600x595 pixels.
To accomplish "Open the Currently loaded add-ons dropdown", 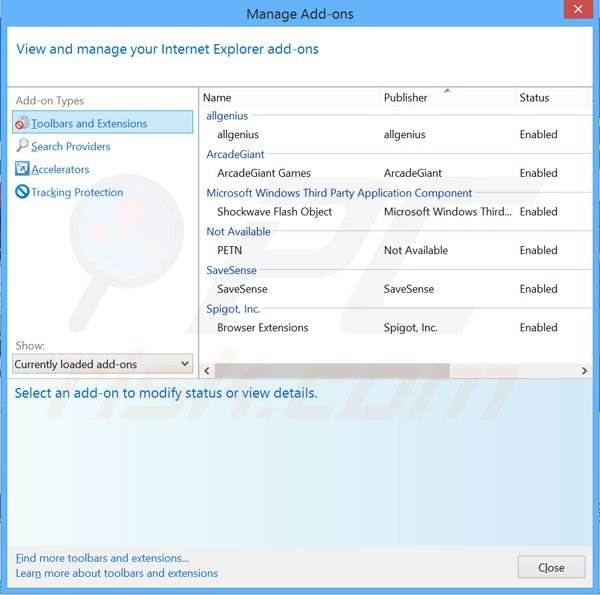I will tap(103, 364).
